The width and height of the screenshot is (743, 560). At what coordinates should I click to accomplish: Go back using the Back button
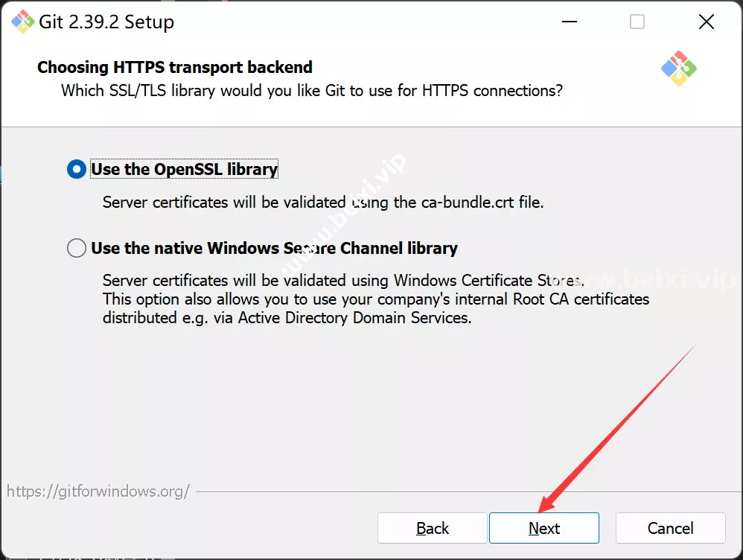432,528
